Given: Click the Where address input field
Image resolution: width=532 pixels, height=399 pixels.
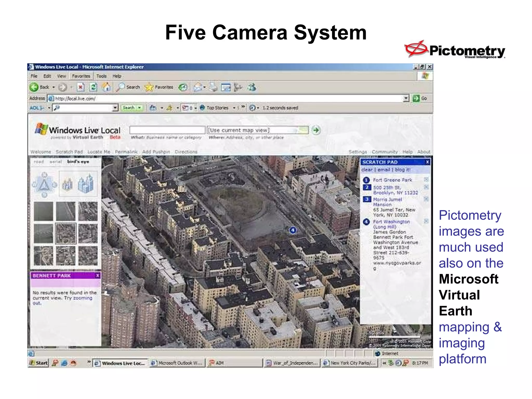Looking at the screenshot, I should point(258,130).
